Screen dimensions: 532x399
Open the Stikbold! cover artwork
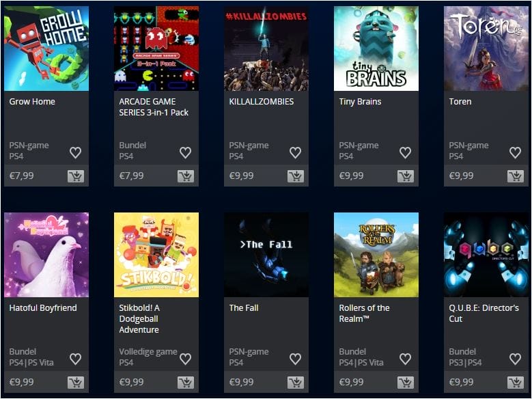pos(156,255)
